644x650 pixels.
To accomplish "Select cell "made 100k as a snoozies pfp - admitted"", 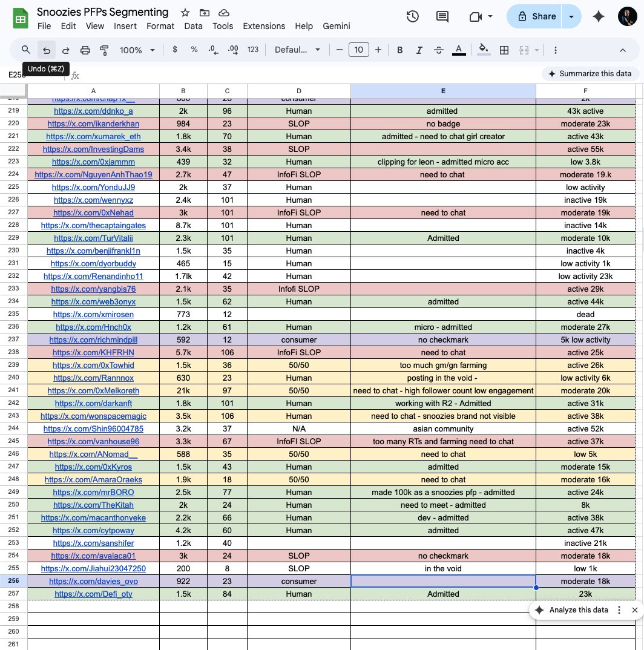I will (x=443, y=493).
